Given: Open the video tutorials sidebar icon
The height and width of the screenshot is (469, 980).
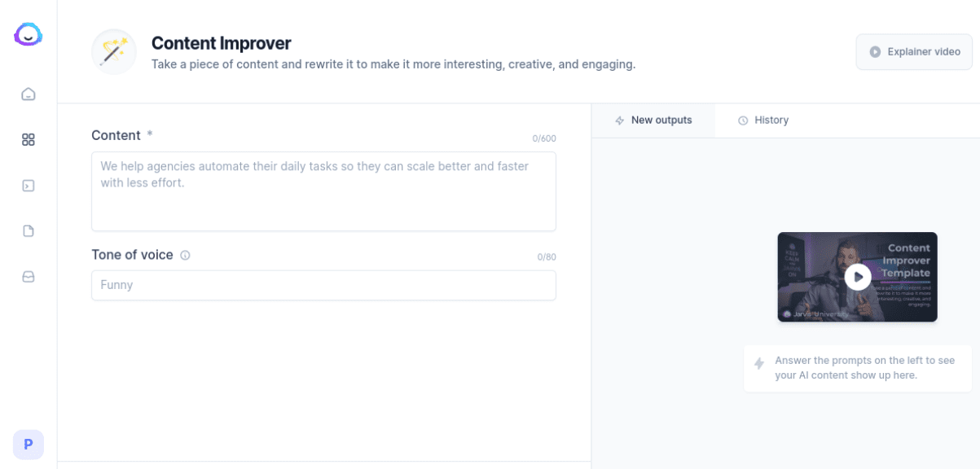Looking at the screenshot, I should pos(28,185).
